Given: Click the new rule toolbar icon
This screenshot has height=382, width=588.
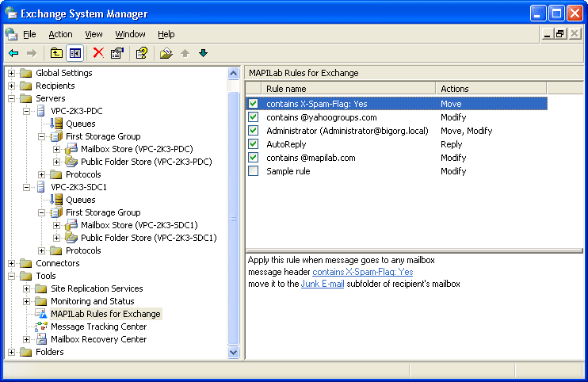Looking at the screenshot, I should 166,53.
